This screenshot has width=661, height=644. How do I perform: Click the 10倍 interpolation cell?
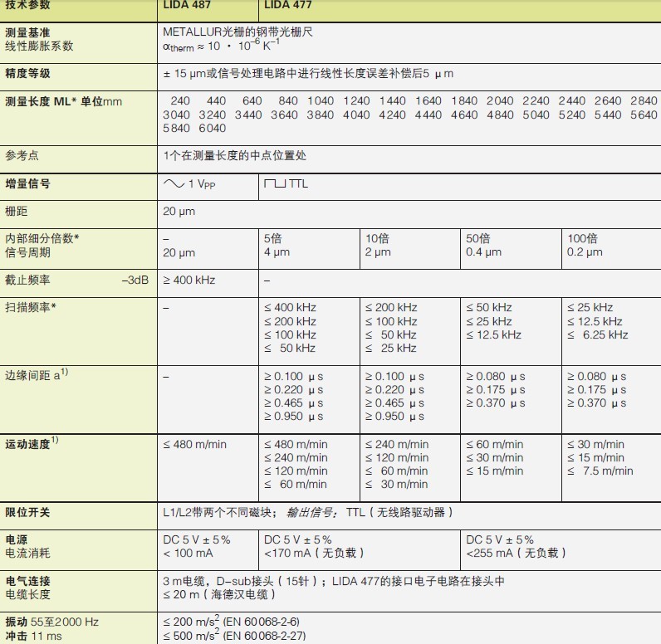coord(377,238)
